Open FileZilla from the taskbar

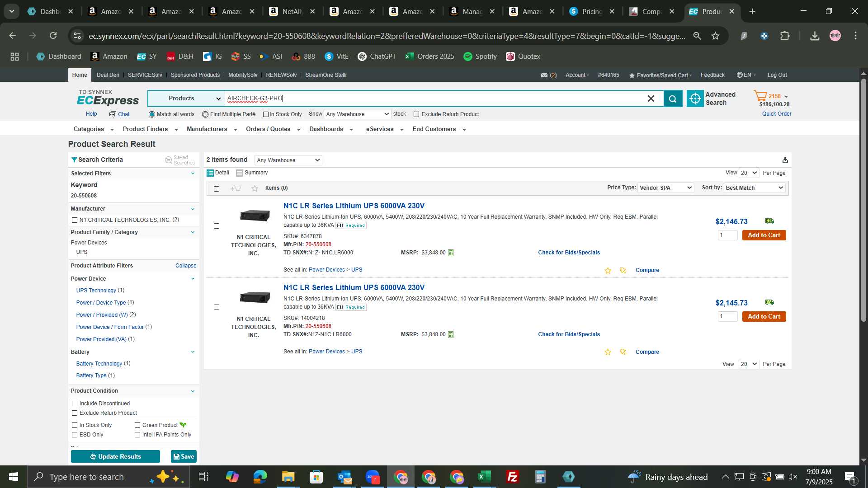coord(512,477)
